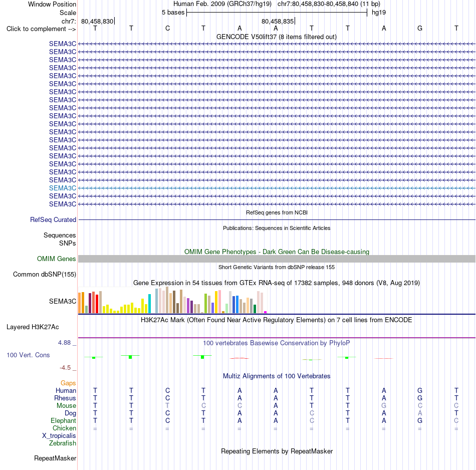Select the light-blue highlighted SEMA3C transcript label
Screen dimensions: 476x470
(x=63, y=188)
